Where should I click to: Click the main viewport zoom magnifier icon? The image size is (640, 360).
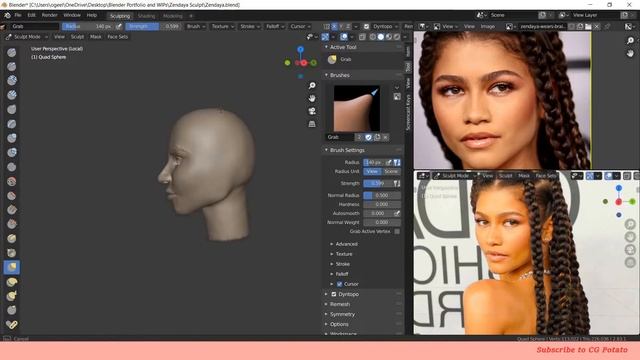tap(312, 85)
